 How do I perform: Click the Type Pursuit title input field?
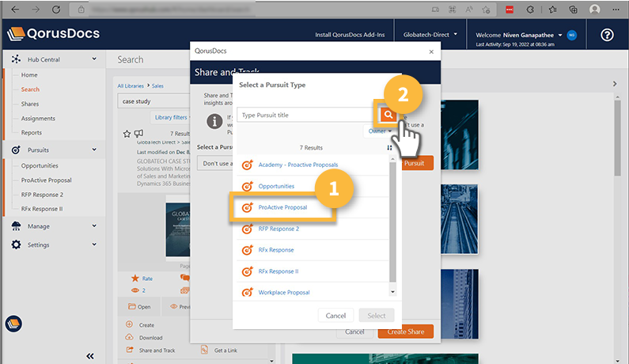click(307, 115)
